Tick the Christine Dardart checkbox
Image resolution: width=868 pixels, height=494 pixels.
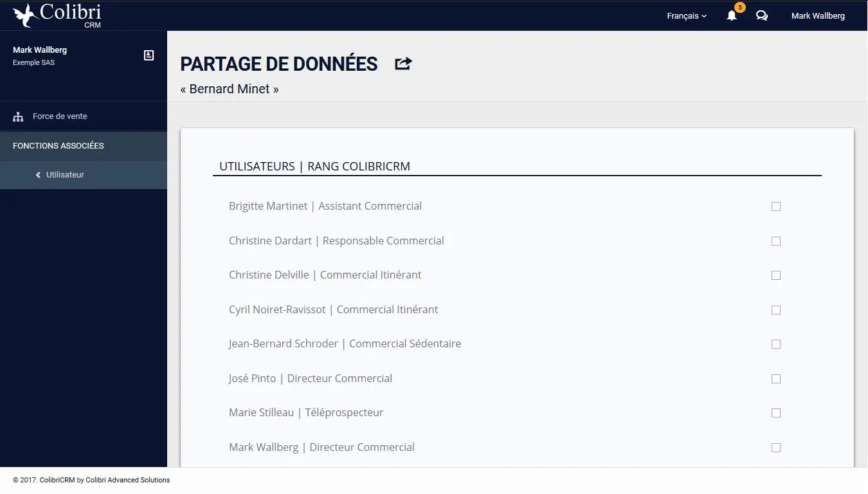(776, 241)
